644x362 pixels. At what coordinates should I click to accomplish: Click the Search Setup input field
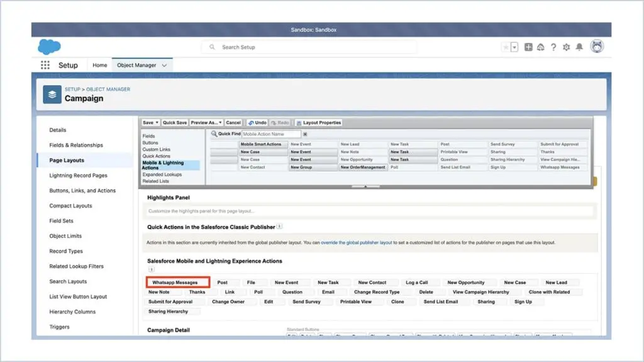(x=309, y=47)
